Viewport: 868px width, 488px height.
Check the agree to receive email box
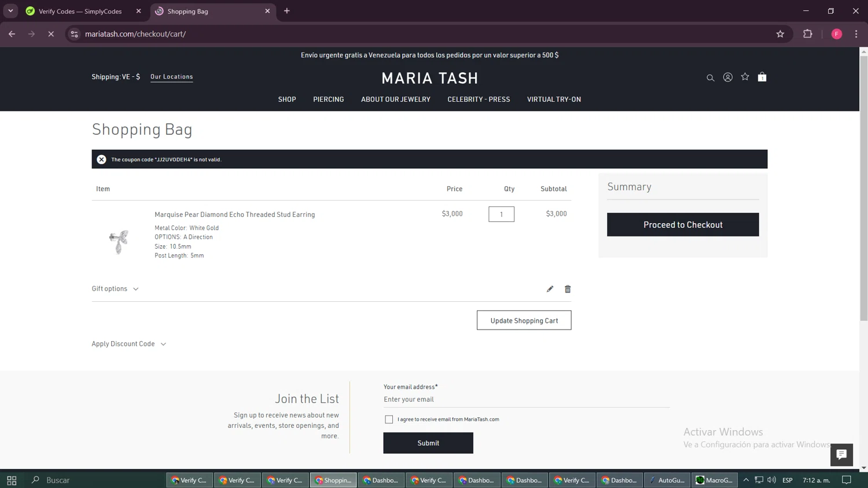tap(389, 419)
